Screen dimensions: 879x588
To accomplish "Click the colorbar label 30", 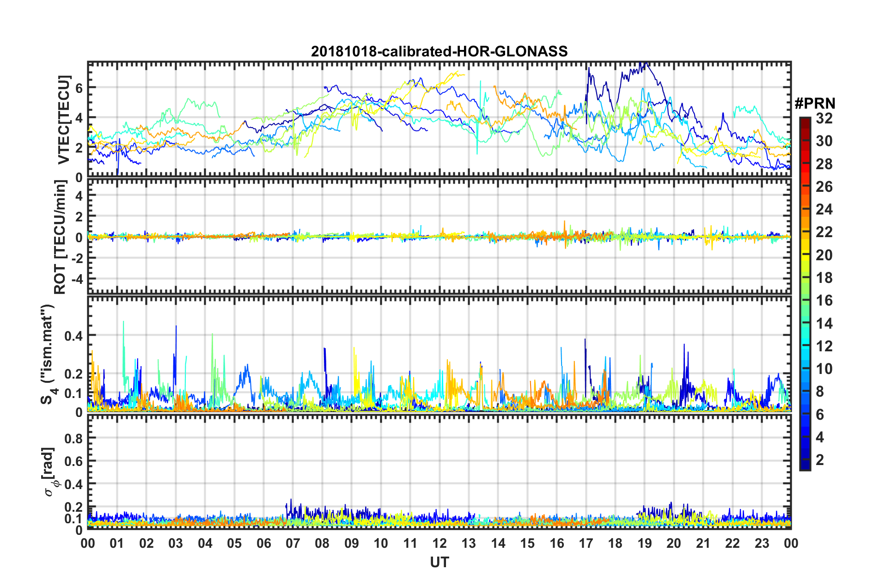I will (824, 141).
